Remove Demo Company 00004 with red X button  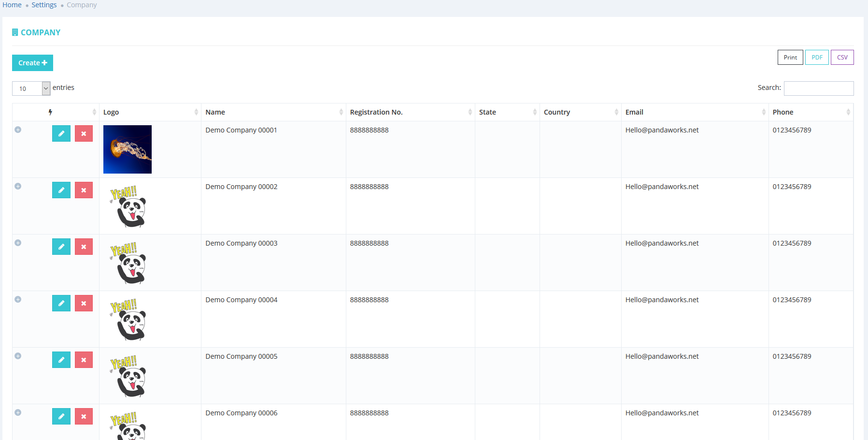click(84, 303)
